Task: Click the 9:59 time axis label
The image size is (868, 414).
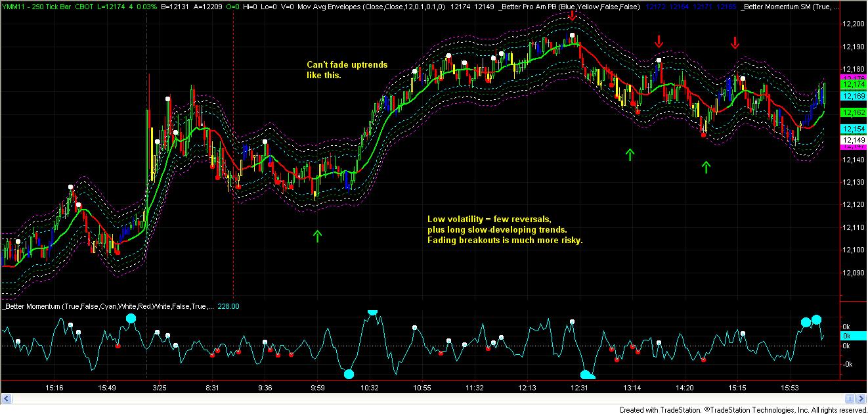Action: pyautogui.click(x=318, y=388)
